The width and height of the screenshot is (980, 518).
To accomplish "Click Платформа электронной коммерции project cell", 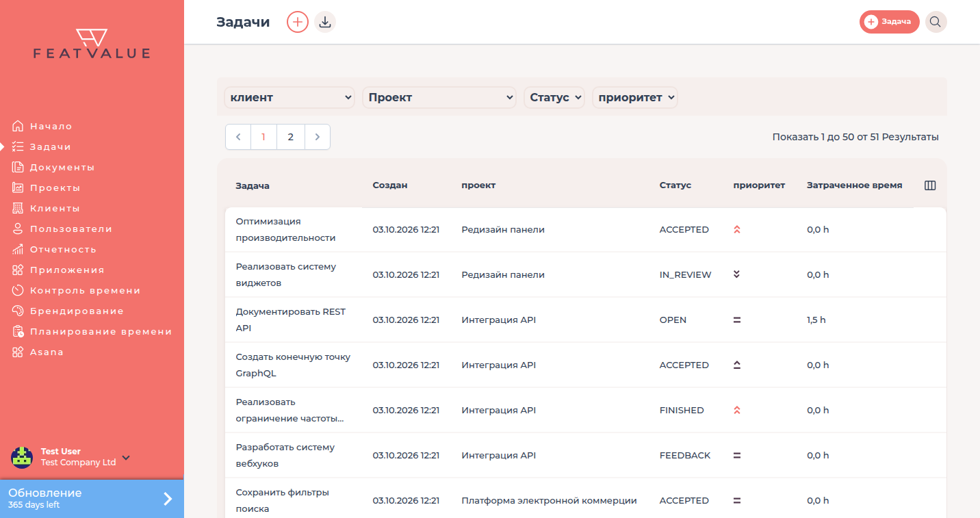I will pyautogui.click(x=549, y=501).
